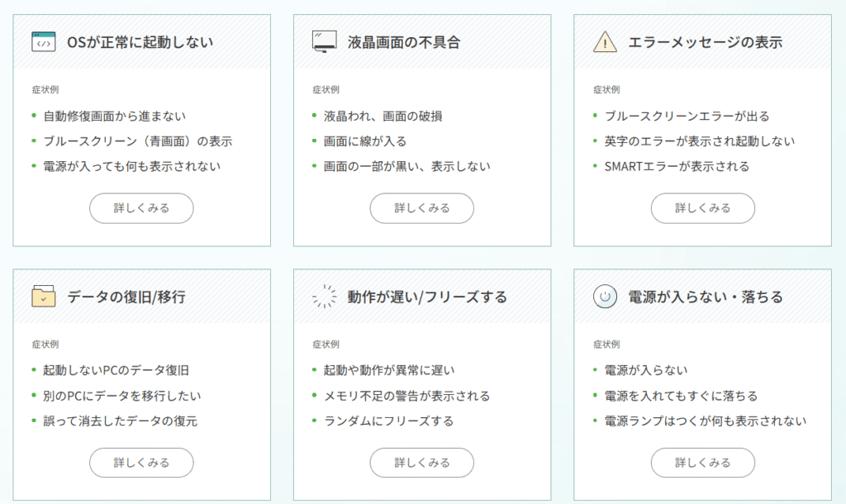Select the データの復旧/移行 card heading
Image resolution: width=846 pixels, height=504 pixels.
(126, 297)
